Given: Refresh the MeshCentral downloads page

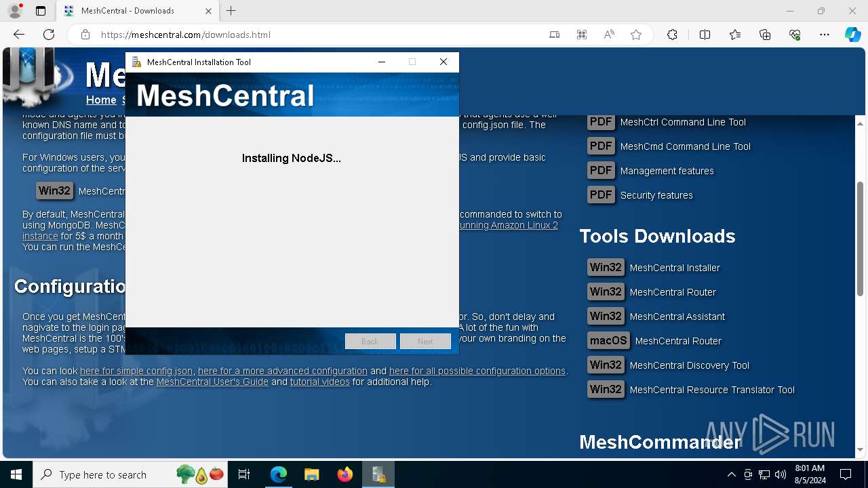Looking at the screenshot, I should 49,35.
